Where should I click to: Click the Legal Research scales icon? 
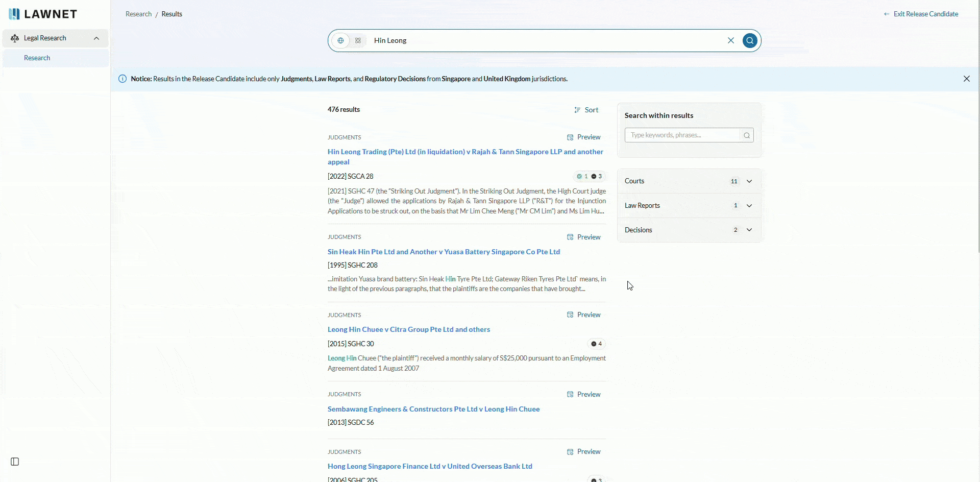click(15, 38)
